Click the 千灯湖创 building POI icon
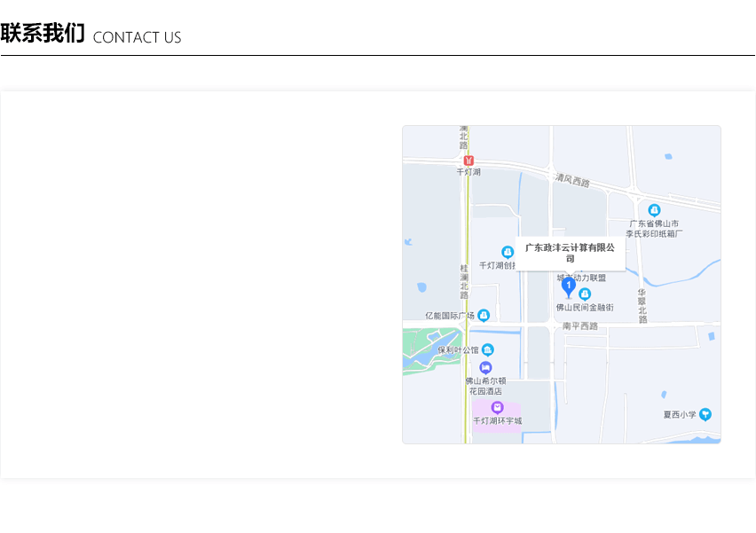Image resolution: width=756 pixels, height=533 pixels. 508,252
